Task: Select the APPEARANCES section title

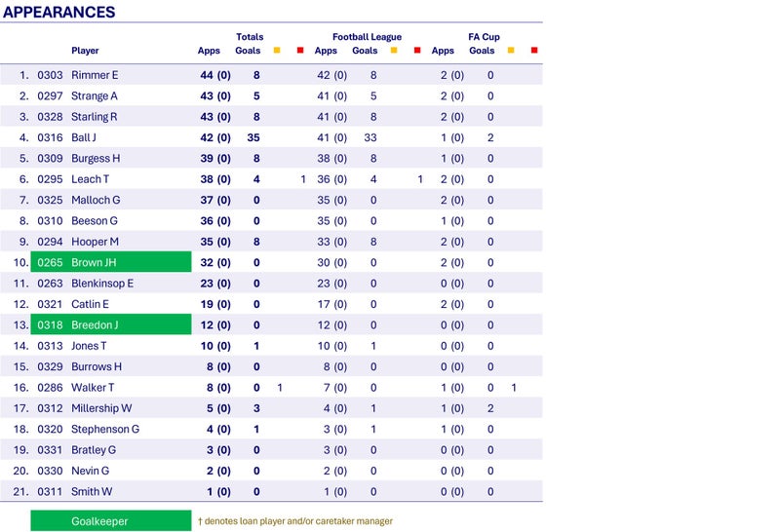Action: point(59,12)
